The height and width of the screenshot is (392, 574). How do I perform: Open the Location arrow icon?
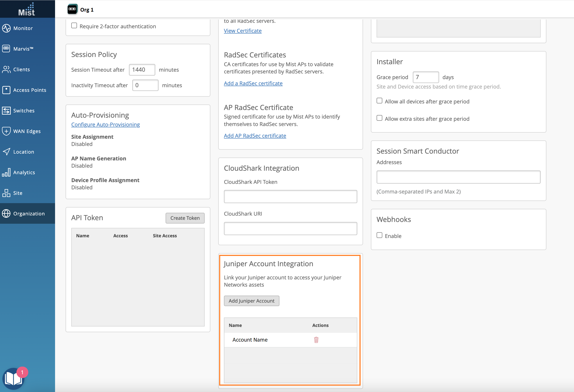(x=6, y=152)
